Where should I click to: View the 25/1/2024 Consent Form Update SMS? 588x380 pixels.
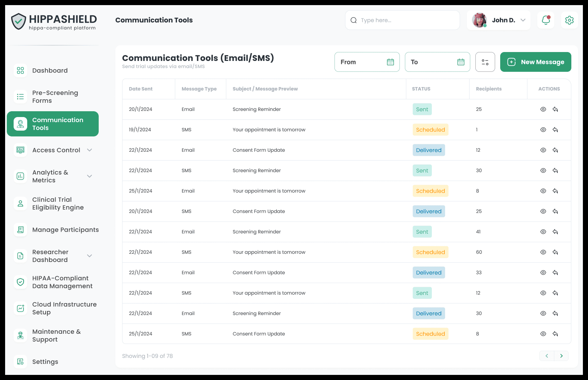543,334
